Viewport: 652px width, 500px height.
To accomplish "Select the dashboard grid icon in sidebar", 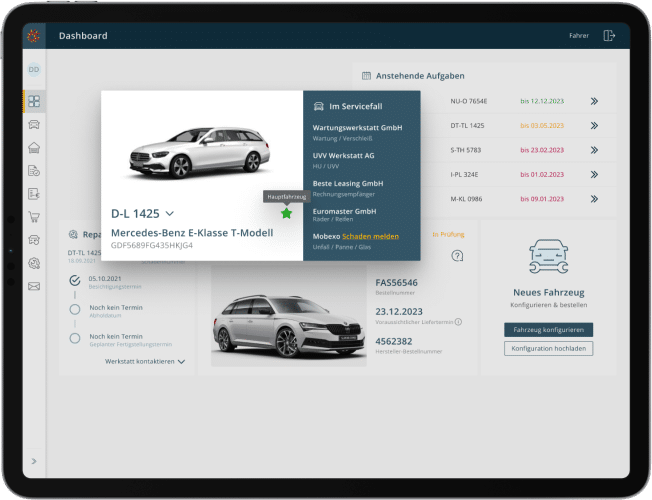I will click(34, 101).
